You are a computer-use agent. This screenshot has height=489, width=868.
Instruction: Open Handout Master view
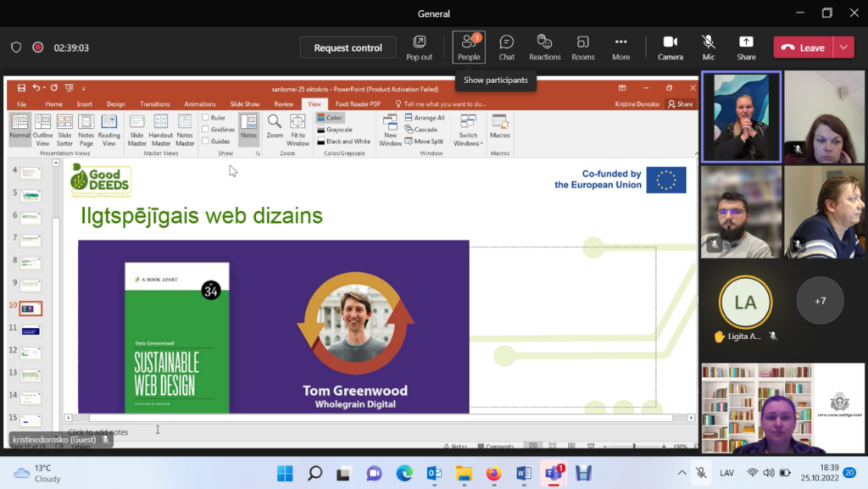click(x=160, y=130)
